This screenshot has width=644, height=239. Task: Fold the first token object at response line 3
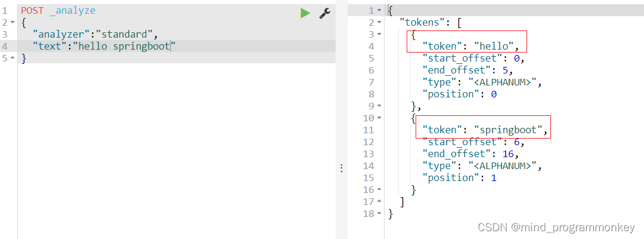pos(379,34)
